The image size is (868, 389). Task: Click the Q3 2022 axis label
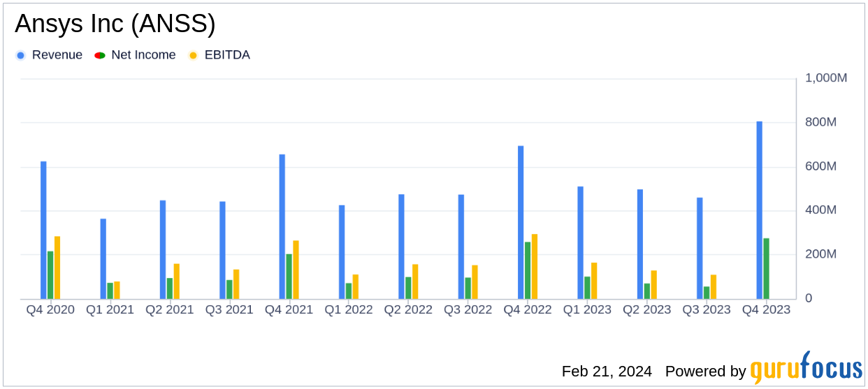point(468,309)
